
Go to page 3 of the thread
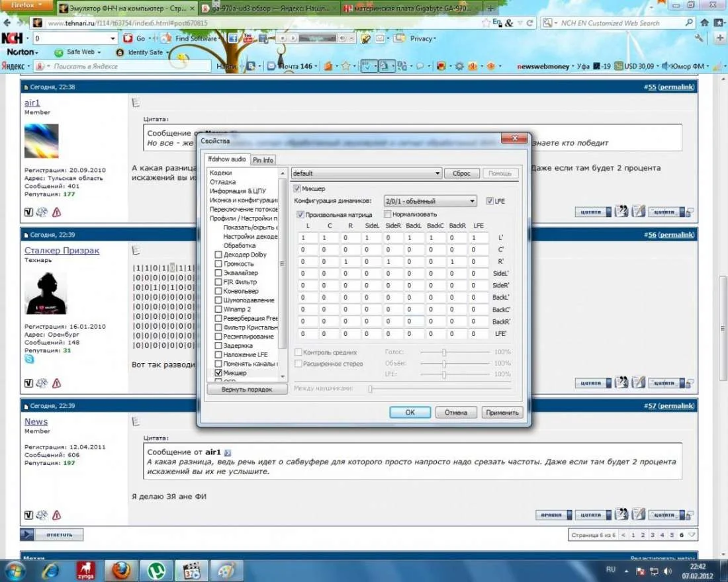653,535
